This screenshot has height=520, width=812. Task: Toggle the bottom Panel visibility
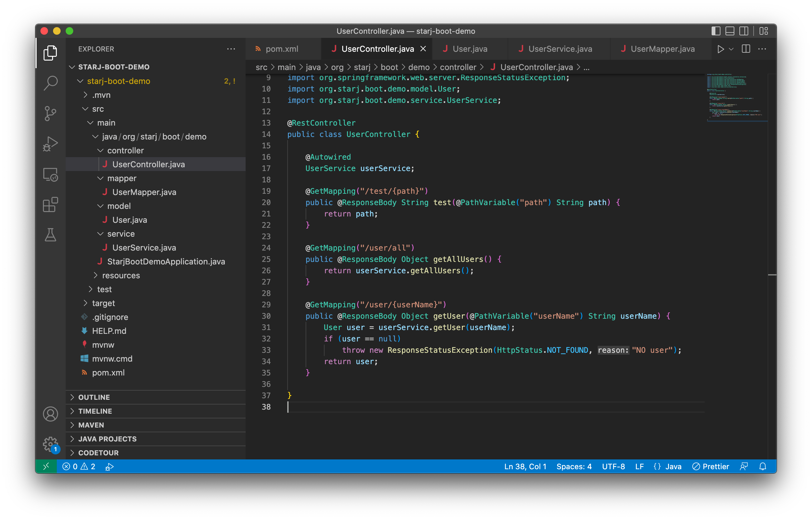730,31
